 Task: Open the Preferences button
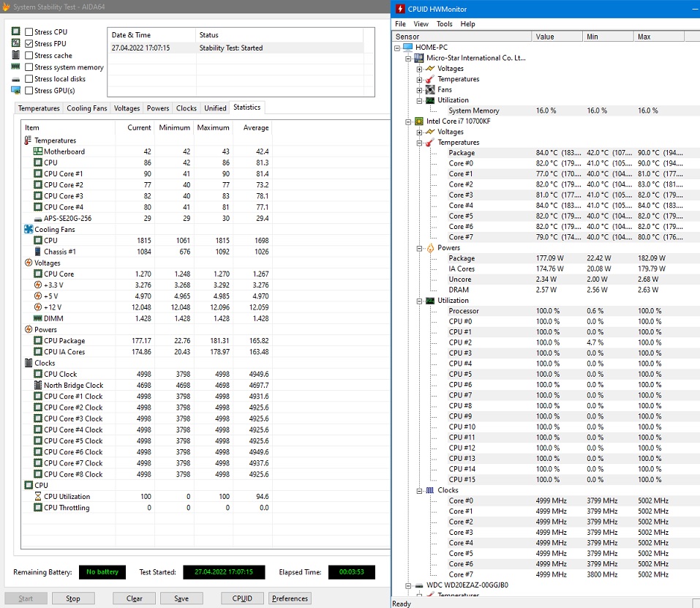290,598
